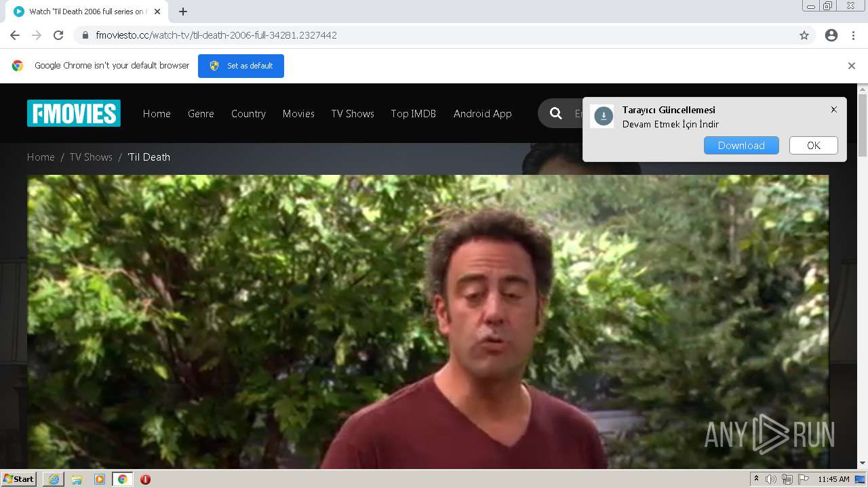Image resolution: width=868 pixels, height=488 pixels.
Task: Show hidden system tray icons
Action: click(756, 479)
